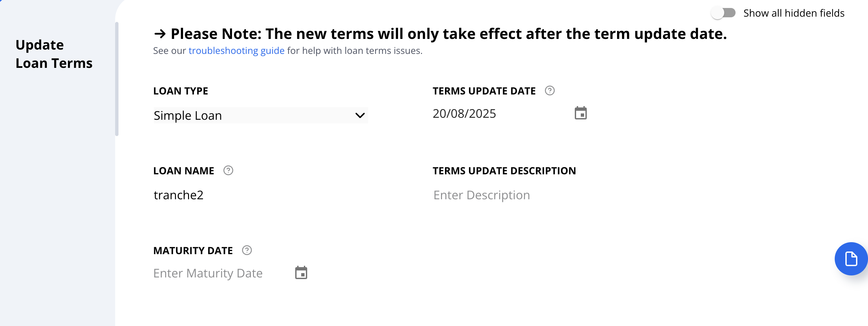Toggle Show all hidden fields switch
This screenshot has height=326, width=868.
[724, 13]
